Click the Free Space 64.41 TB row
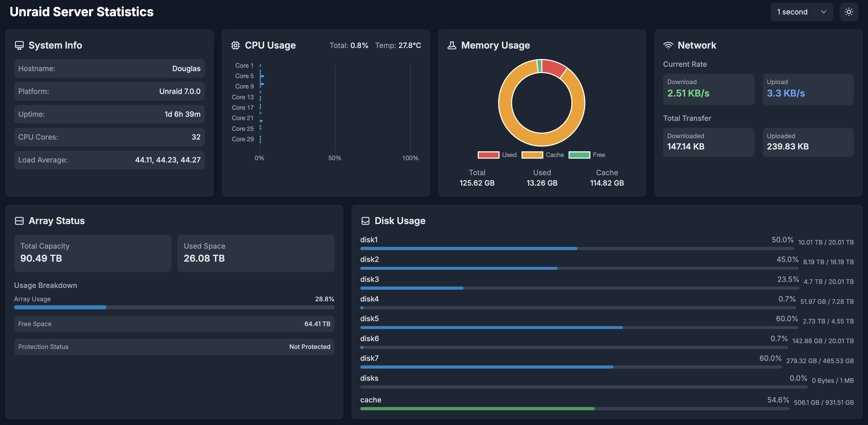Image resolution: width=868 pixels, height=425 pixels. click(174, 324)
